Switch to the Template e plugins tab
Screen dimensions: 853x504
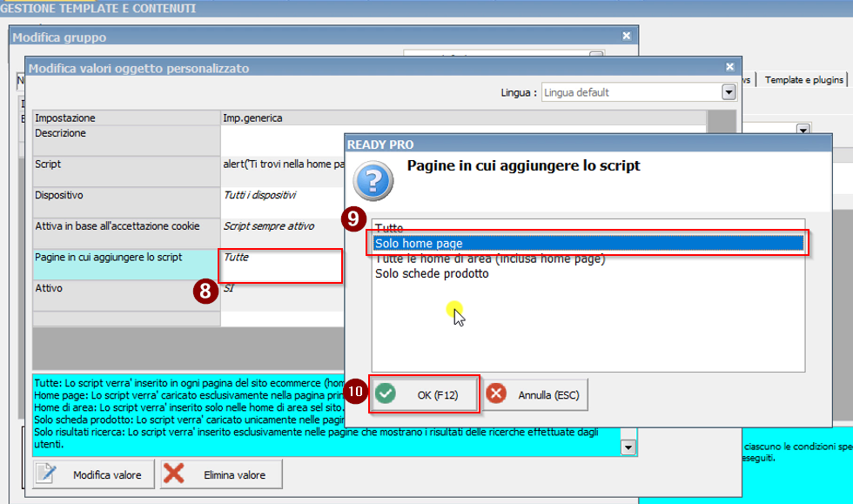click(804, 79)
